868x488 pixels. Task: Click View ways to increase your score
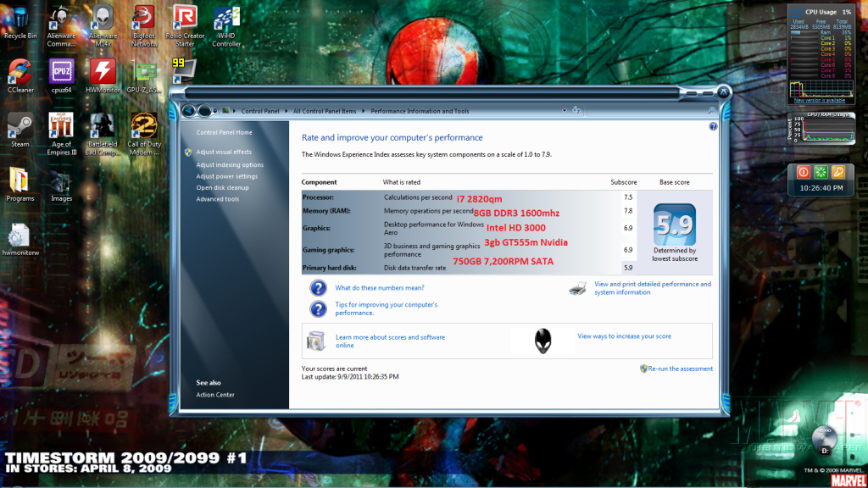coord(624,335)
